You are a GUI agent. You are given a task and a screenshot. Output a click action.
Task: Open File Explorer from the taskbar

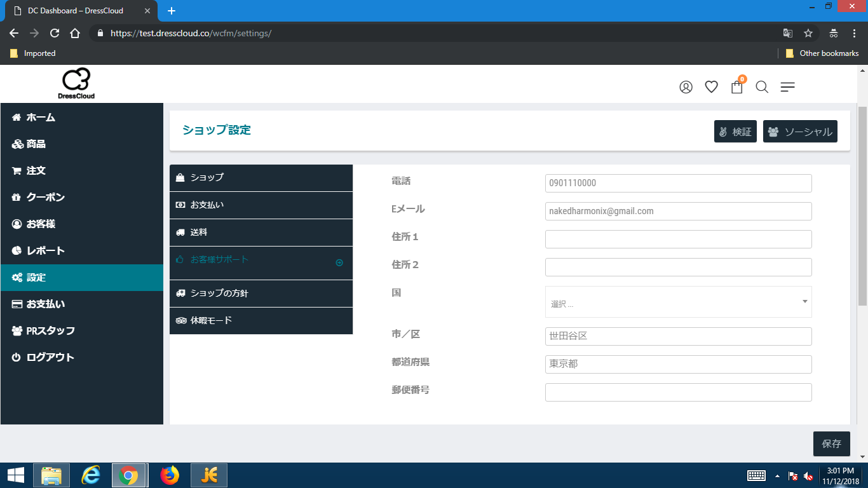click(51, 475)
